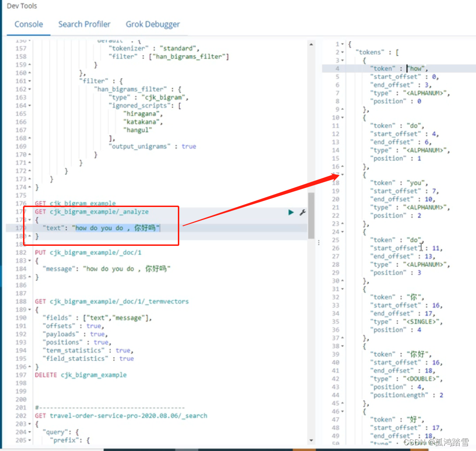Click the pane resize handle between editors

(318, 243)
